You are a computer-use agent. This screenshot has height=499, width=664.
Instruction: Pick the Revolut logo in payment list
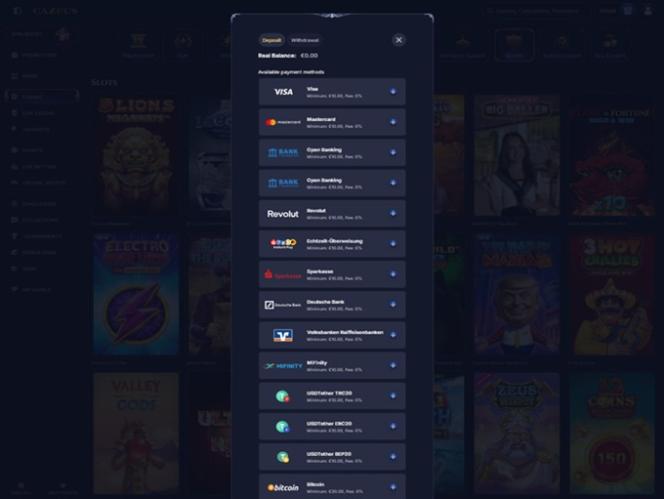point(282,214)
